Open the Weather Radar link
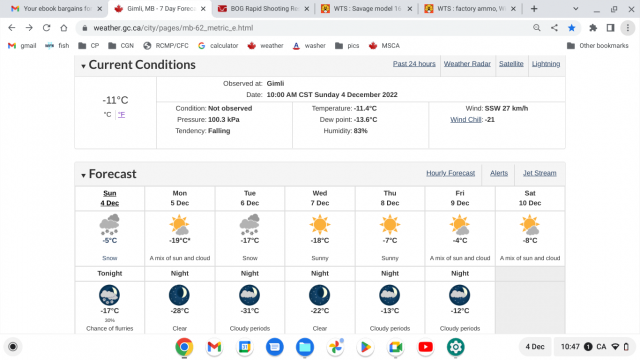This screenshot has height=360, width=640. pos(467,64)
